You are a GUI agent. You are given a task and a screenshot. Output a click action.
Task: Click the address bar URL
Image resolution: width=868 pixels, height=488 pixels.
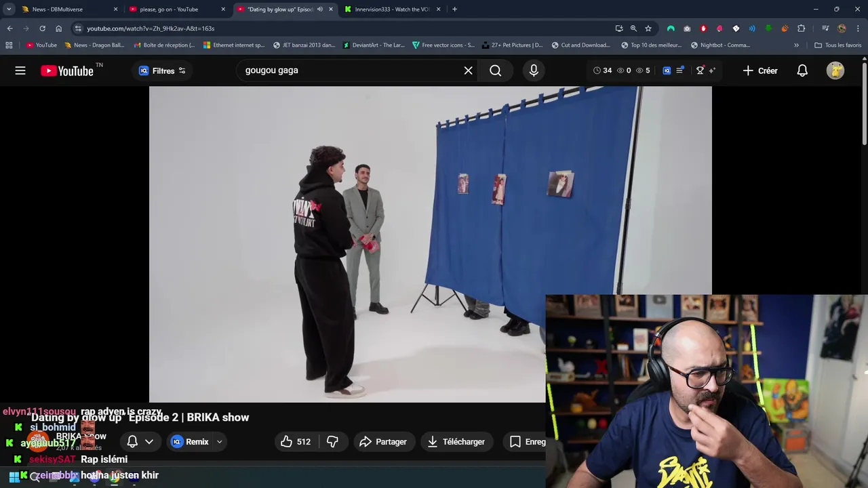pos(151,28)
